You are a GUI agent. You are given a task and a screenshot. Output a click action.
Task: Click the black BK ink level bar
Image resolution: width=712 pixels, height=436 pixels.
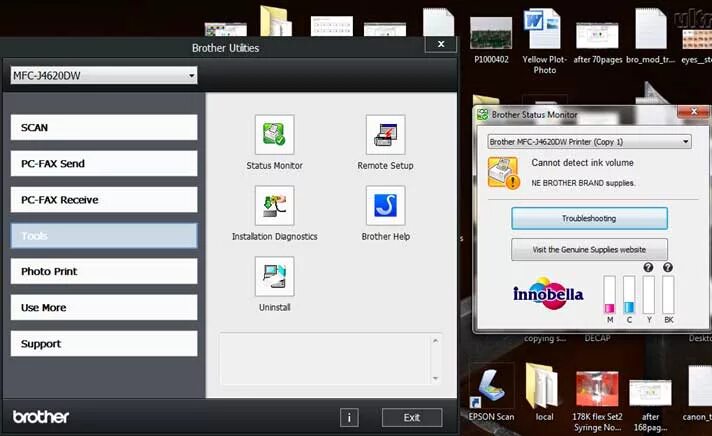(668, 294)
